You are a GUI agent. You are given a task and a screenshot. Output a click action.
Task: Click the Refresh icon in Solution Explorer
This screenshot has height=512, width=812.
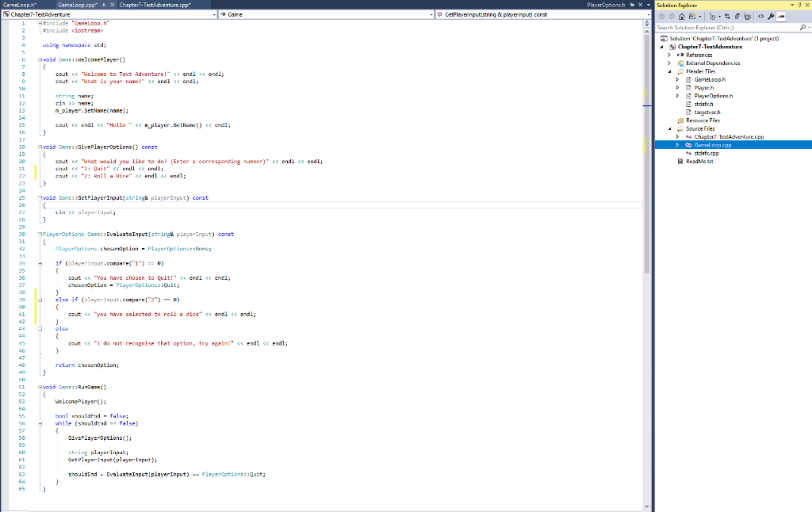(x=737, y=17)
